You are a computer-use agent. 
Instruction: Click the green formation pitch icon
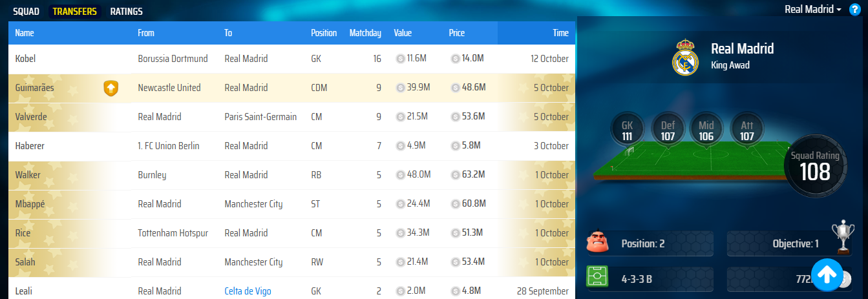[597, 278]
